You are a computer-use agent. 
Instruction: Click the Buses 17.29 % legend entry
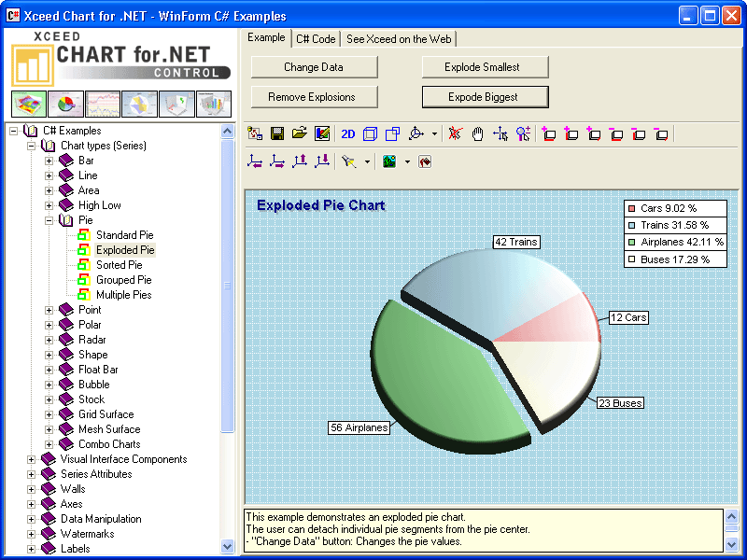tap(675, 259)
